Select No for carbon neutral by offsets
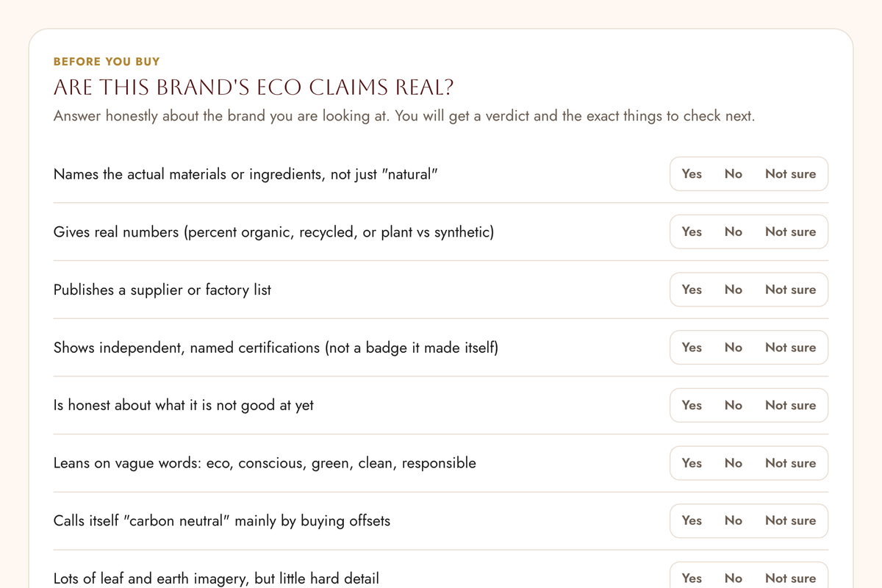The width and height of the screenshot is (882, 588). click(x=734, y=520)
